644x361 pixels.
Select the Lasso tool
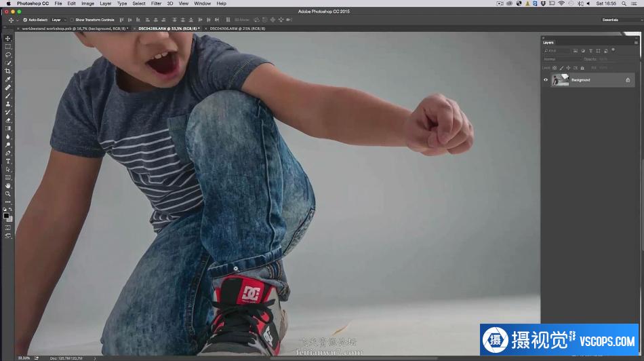coord(8,55)
